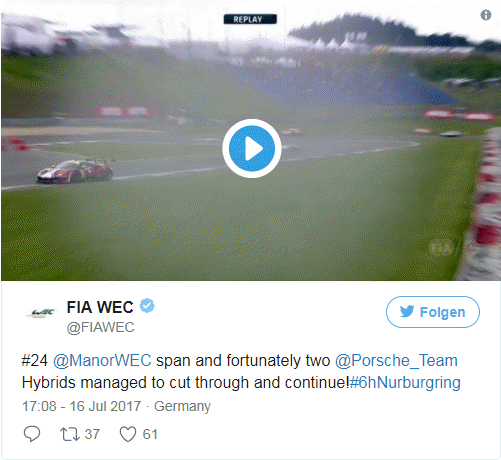This screenshot has width=501, height=460.
Task: Open the @Porsche_Team mention
Action: (x=396, y=361)
